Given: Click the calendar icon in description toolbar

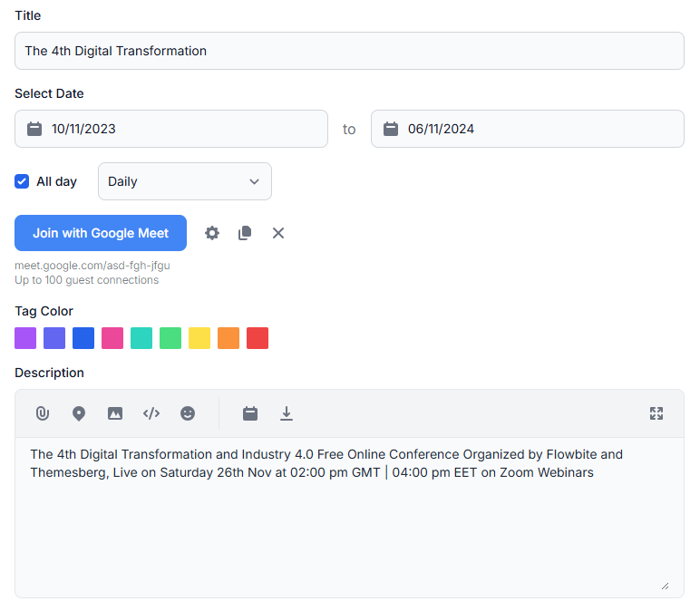Looking at the screenshot, I should point(250,413).
